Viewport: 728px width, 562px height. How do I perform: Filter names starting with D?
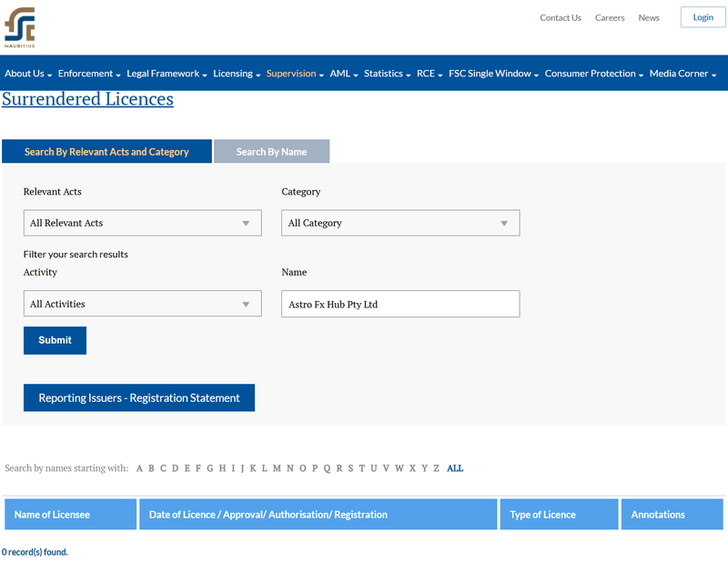pyautogui.click(x=175, y=468)
